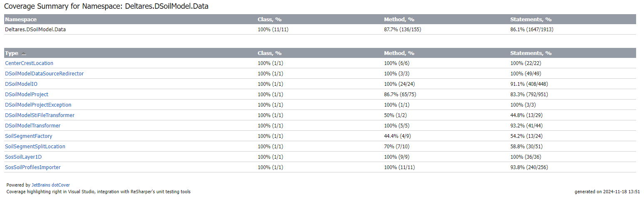This screenshot has width=644, height=197.
Task: View the DSoilModelTransformer coverage page
Action: coord(32,126)
